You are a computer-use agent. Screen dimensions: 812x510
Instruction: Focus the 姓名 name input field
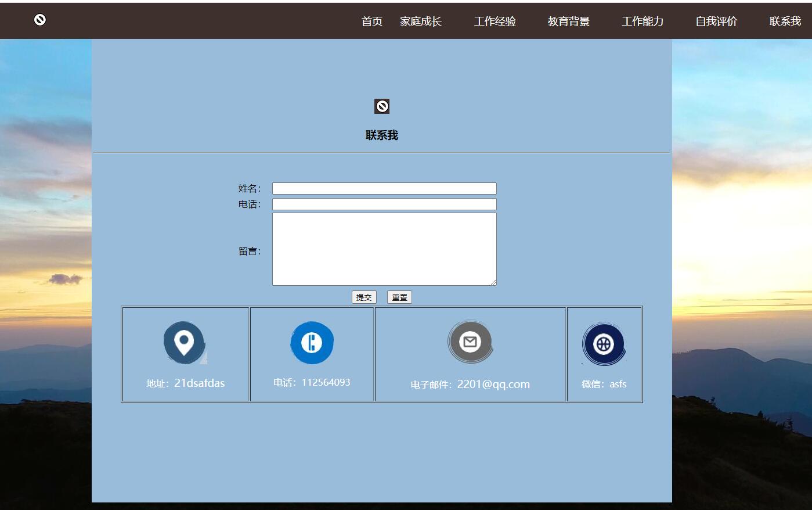384,188
